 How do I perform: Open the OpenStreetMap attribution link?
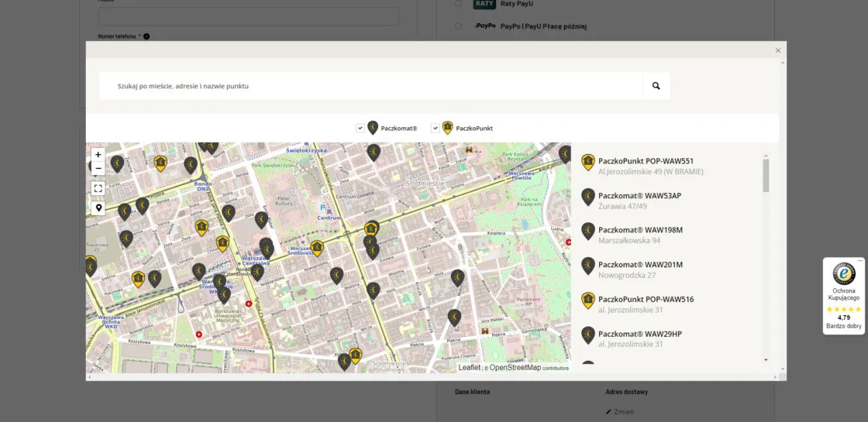(515, 368)
